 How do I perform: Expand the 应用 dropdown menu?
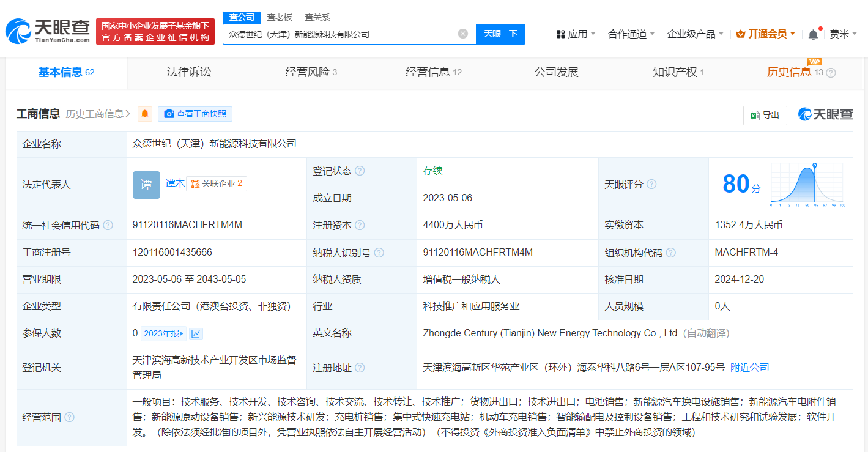576,34
